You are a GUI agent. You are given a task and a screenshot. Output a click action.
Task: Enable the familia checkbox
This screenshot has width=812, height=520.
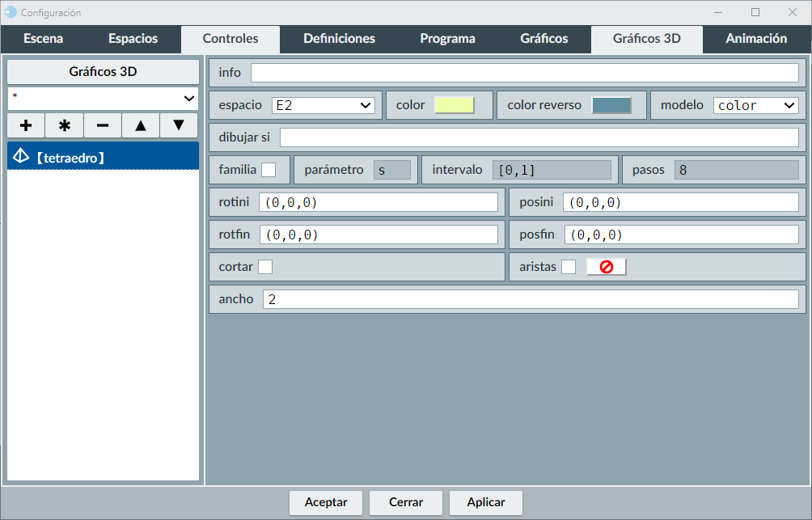pos(269,170)
